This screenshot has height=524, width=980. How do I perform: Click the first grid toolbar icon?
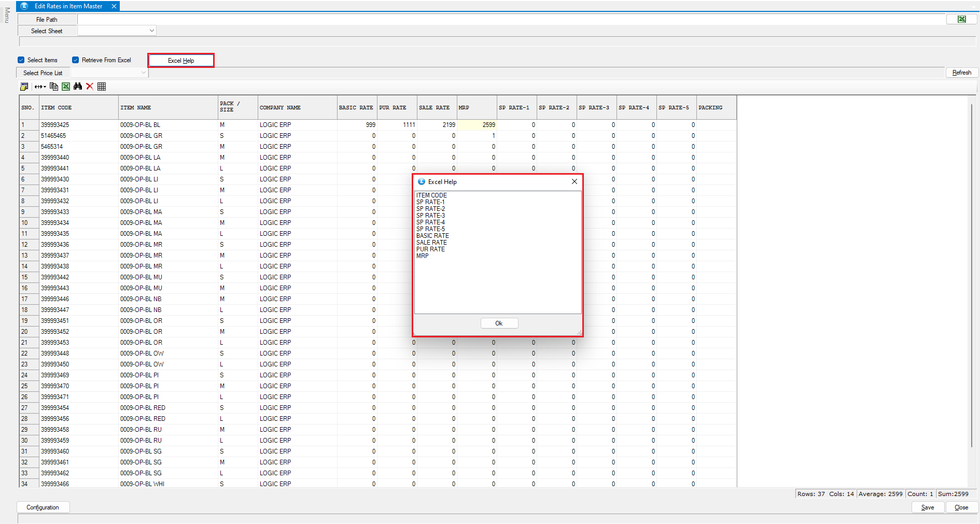tap(24, 87)
